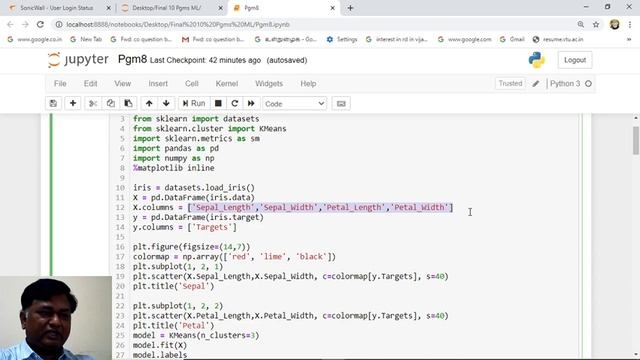The width and height of the screenshot is (640, 360).
Task: Rename notebook by clicking Pgm8 title
Action: 132,60
